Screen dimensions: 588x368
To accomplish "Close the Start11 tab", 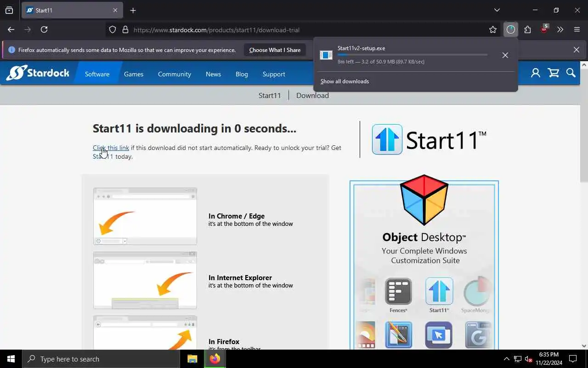I will coord(115,10).
